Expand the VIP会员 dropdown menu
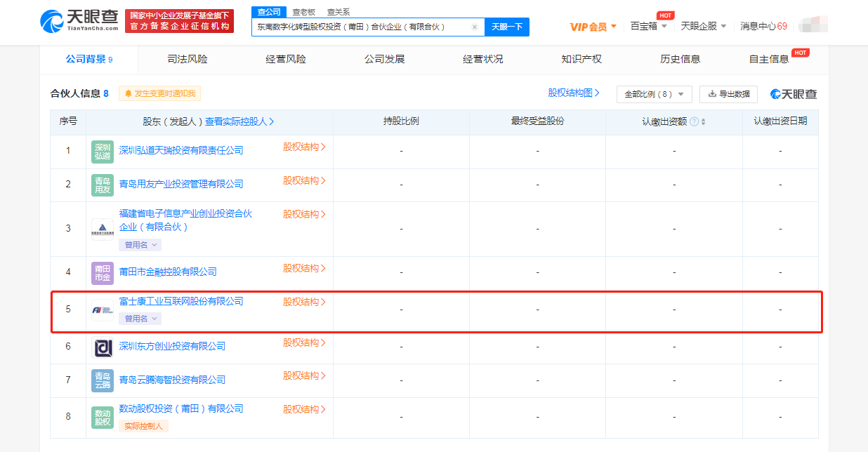 (x=593, y=27)
